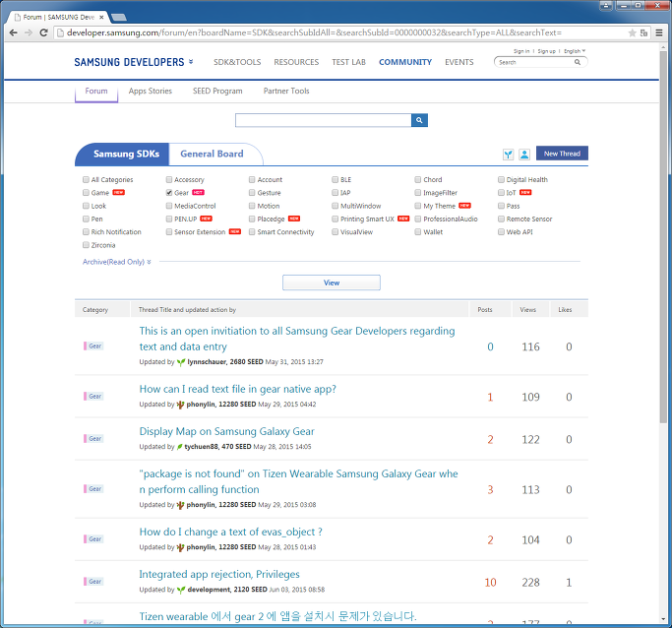Click the Sign up link
This screenshot has height=628, width=672.
pyautogui.click(x=546, y=51)
